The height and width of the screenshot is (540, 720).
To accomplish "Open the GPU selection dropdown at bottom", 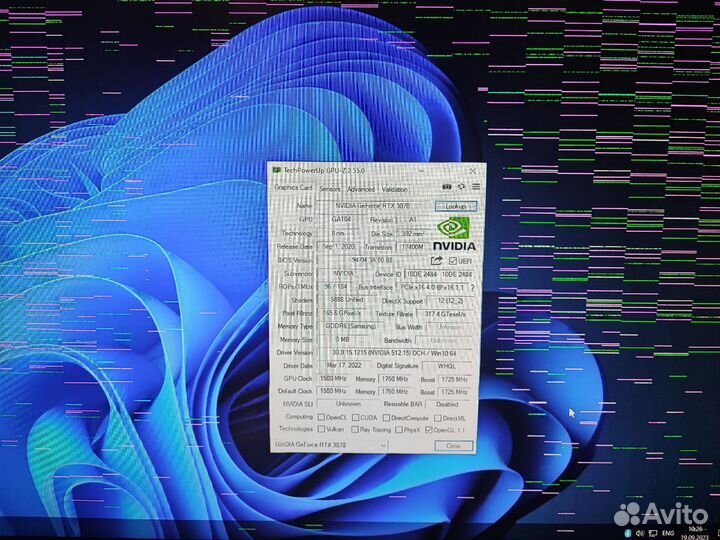I will [x=331, y=445].
